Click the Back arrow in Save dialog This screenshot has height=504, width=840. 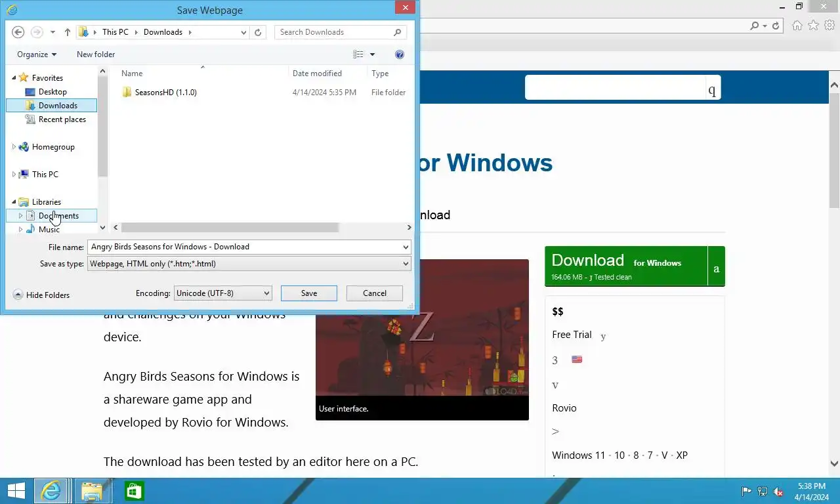coord(18,32)
